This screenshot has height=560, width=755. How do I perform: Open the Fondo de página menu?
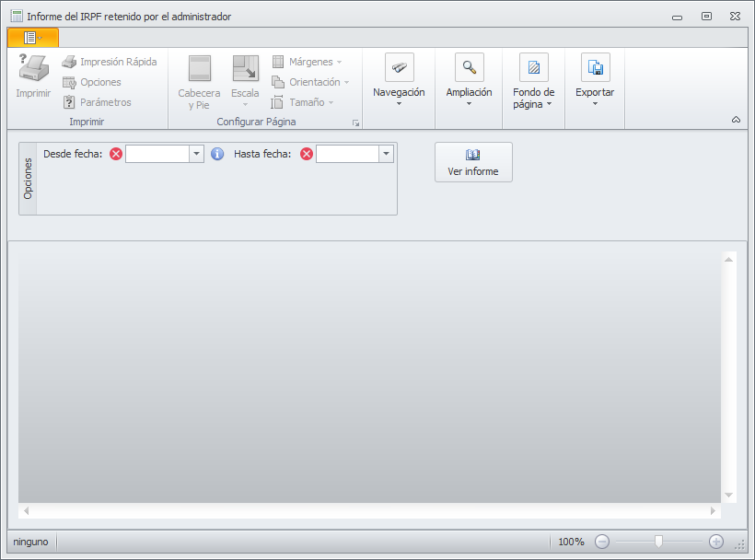(533, 67)
